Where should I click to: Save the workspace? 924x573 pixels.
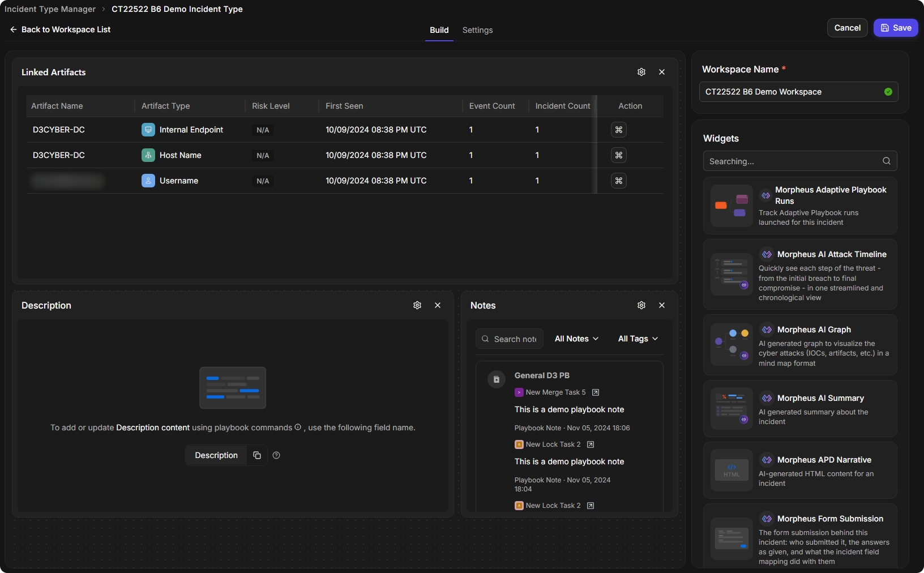[896, 28]
